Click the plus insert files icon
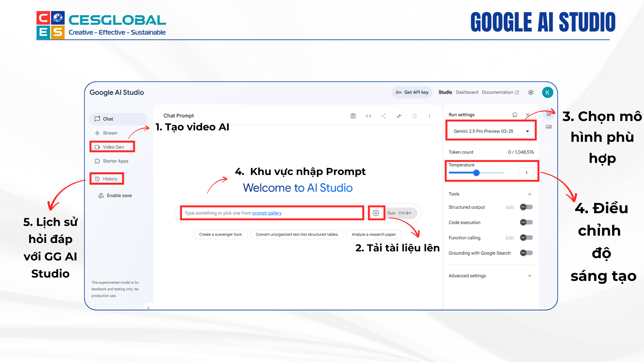This screenshot has height=362, width=644. tap(376, 213)
